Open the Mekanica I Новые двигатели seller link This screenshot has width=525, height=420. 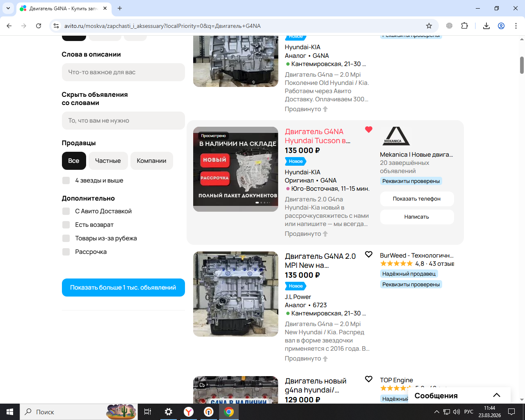pyautogui.click(x=417, y=155)
